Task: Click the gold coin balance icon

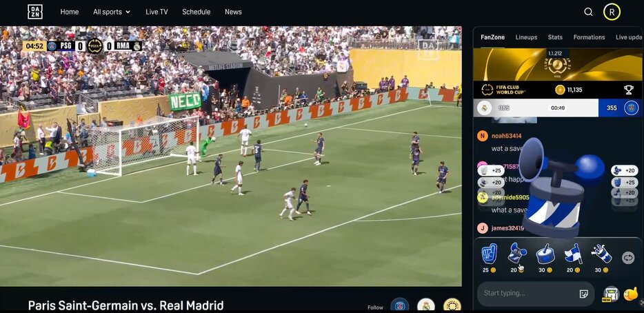Action: click(560, 90)
